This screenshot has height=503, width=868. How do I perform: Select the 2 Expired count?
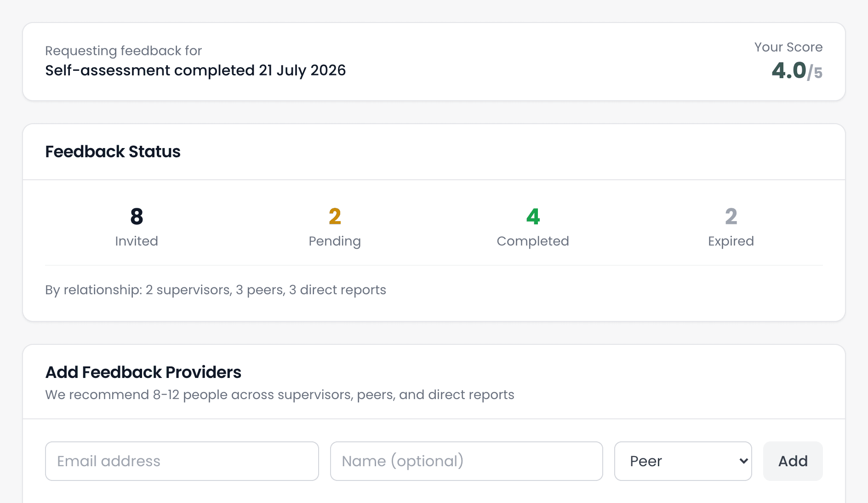[x=731, y=217]
